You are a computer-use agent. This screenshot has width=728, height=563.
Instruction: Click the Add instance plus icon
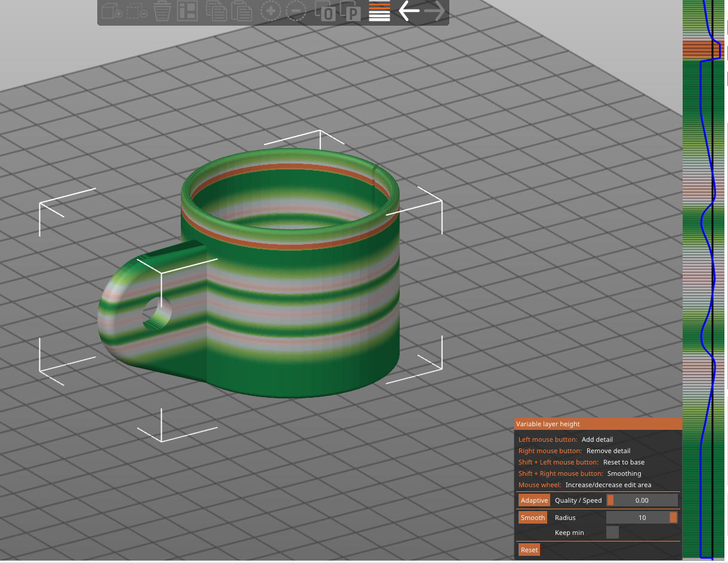tap(271, 11)
